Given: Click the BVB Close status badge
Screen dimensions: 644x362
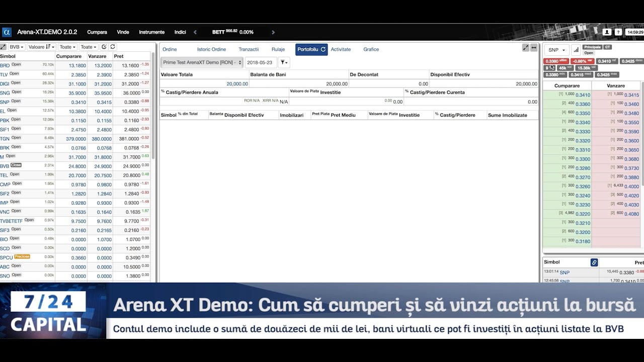Looking at the screenshot, I should click(x=16, y=165).
